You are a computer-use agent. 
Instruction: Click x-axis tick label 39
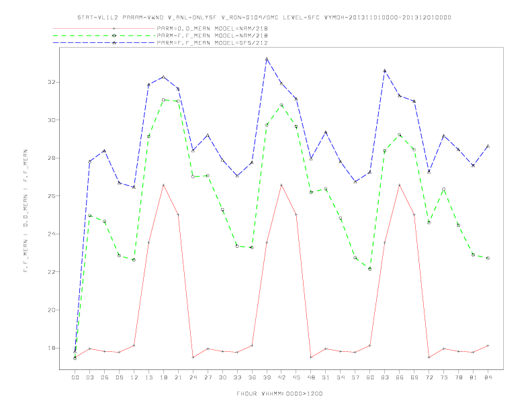tap(267, 377)
